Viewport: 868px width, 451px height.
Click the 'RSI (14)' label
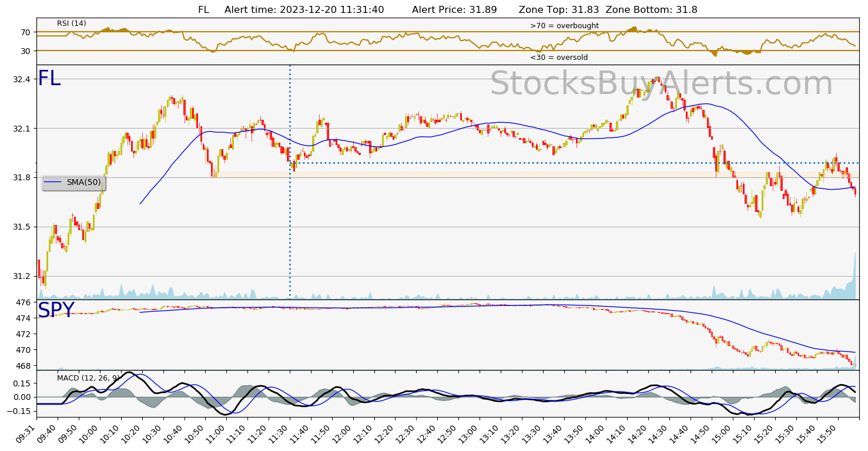(x=72, y=23)
